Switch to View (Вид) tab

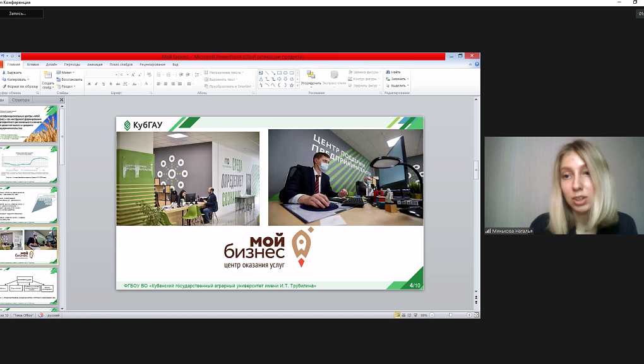click(x=176, y=64)
